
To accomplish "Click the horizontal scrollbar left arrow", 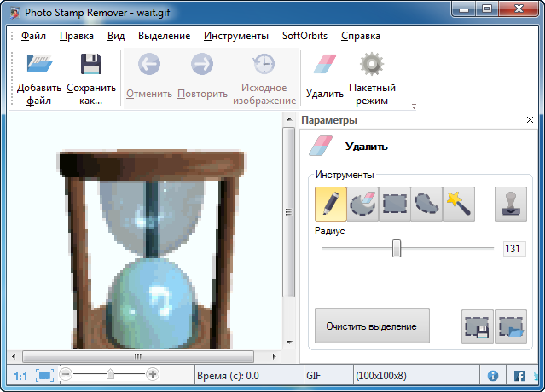I will tap(14, 356).
